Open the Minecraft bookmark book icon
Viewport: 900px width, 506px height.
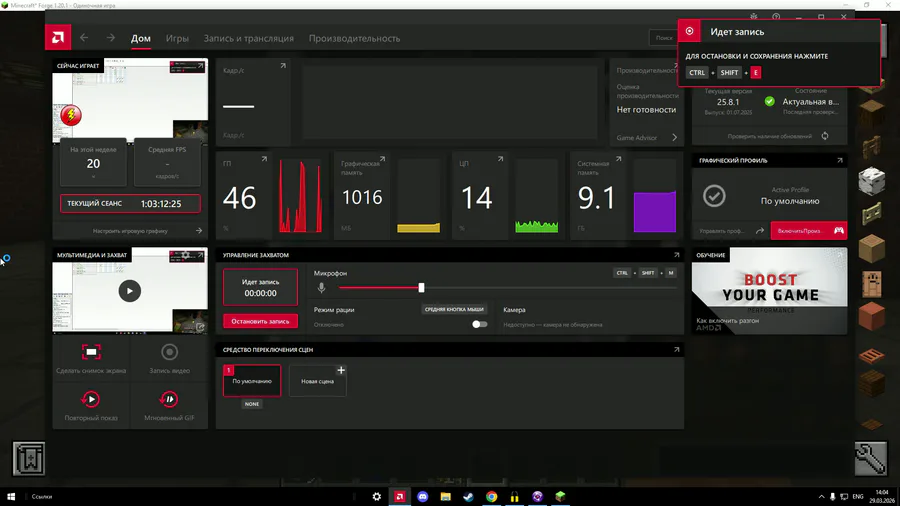[x=29, y=459]
